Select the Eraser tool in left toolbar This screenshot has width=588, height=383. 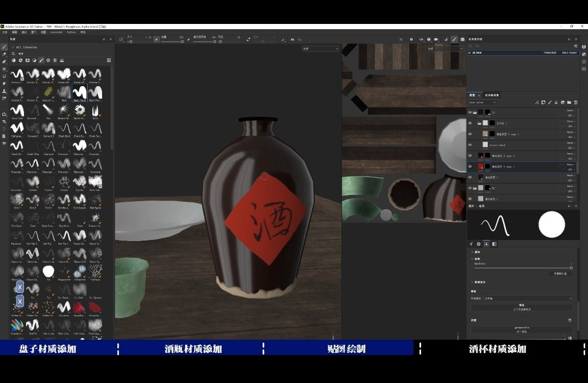click(4, 55)
